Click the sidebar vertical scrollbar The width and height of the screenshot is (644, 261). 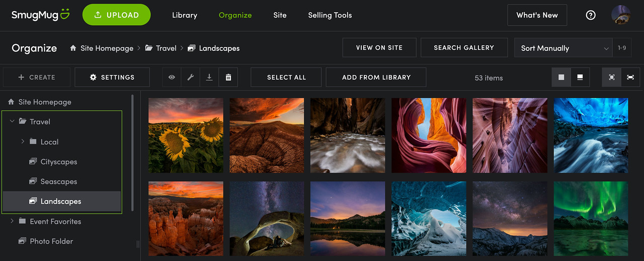pos(132,152)
